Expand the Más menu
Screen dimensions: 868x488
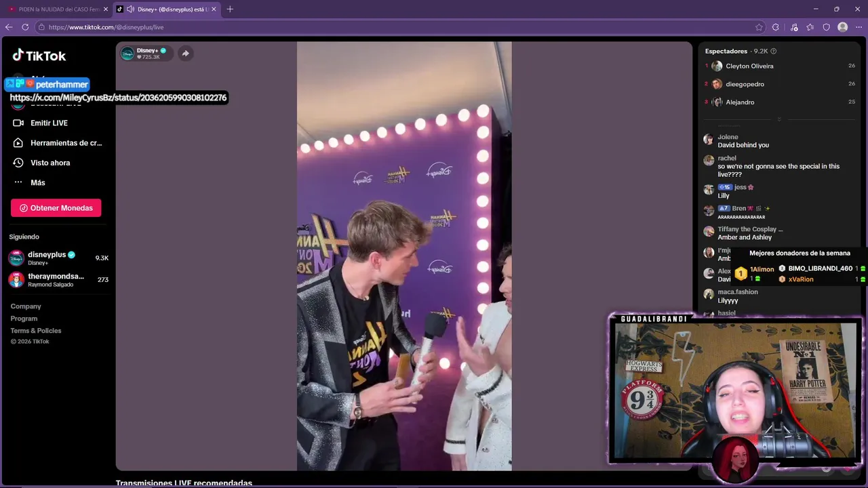(x=29, y=182)
